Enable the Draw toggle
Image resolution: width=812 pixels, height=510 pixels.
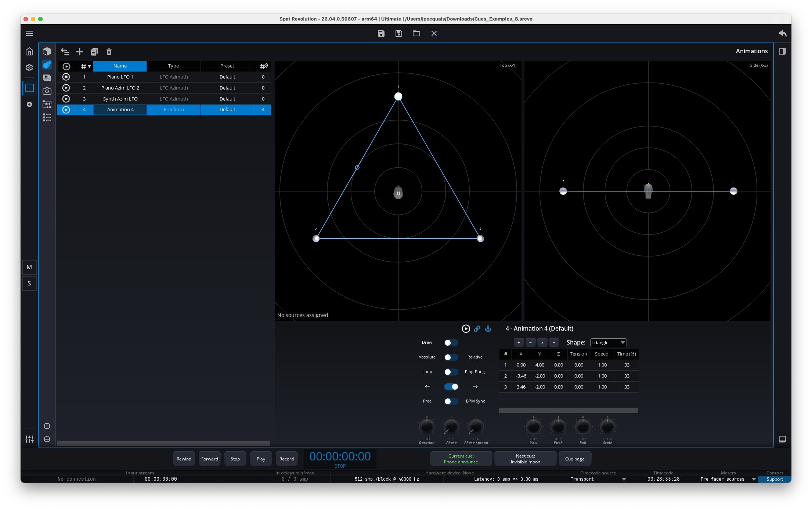[451, 343]
